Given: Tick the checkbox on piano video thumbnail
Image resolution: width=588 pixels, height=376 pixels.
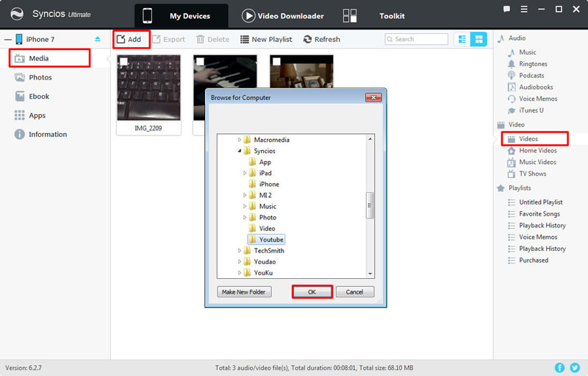Looking at the screenshot, I should pyautogui.click(x=200, y=61).
